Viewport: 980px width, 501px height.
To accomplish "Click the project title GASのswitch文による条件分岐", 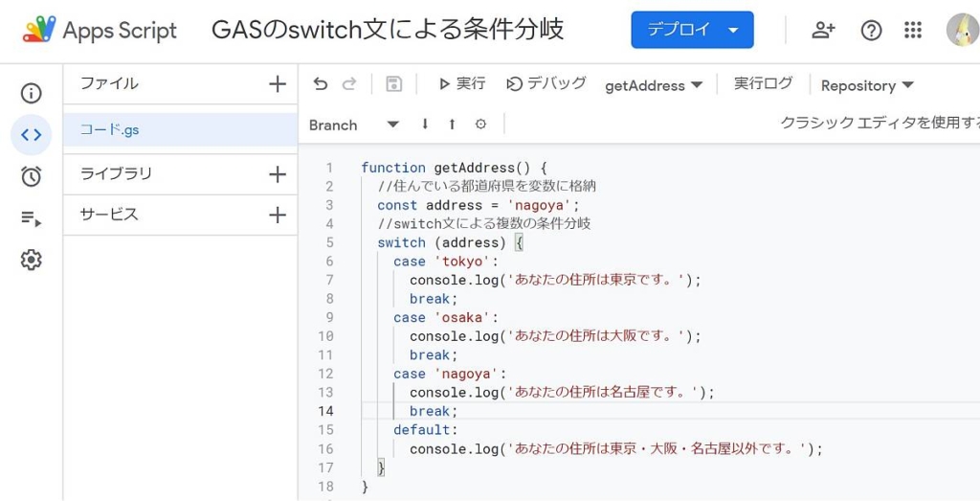I will coord(388,30).
